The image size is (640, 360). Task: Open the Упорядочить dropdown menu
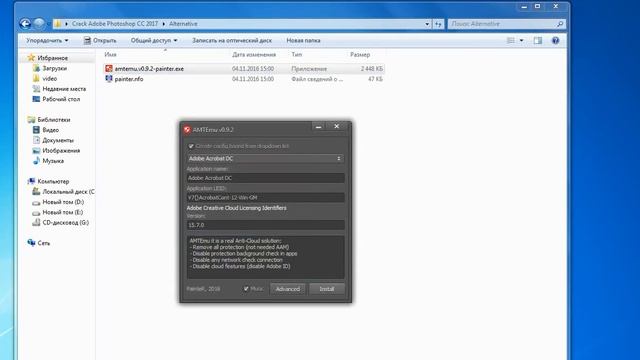click(47, 40)
